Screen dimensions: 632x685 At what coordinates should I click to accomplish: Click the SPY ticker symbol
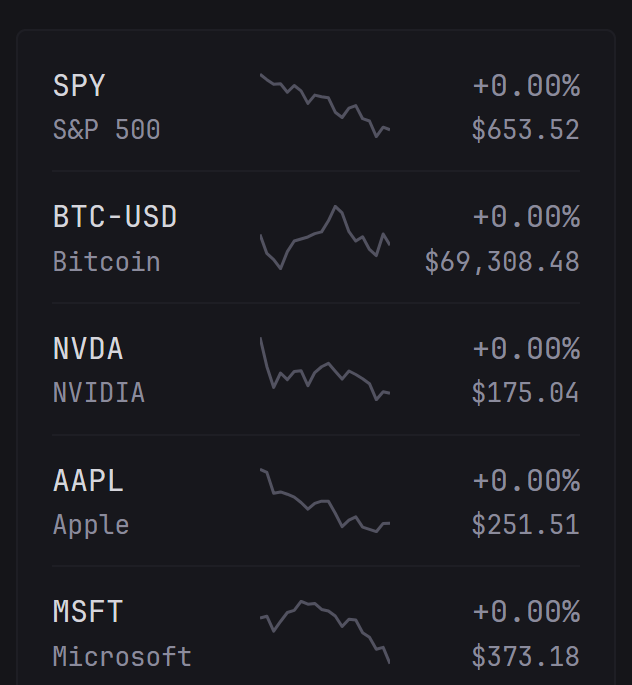[79, 86]
